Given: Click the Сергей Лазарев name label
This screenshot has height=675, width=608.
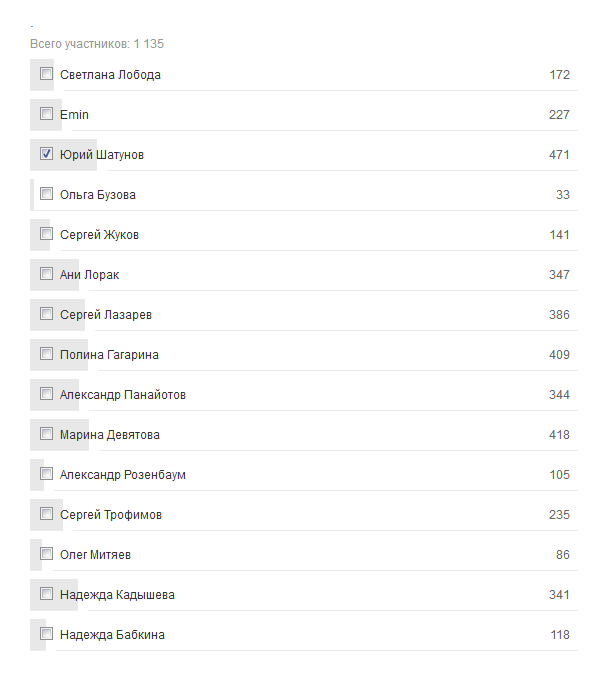Looking at the screenshot, I should coord(106,315).
